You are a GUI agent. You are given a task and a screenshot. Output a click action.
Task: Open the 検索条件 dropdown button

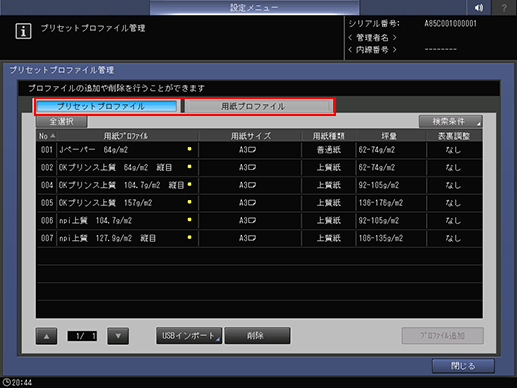pos(450,121)
